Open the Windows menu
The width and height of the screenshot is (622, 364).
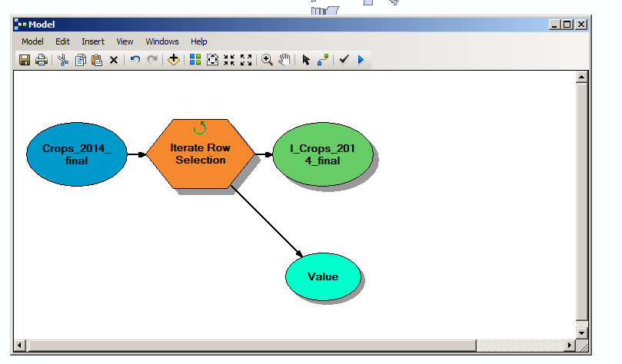(x=162, y=41)
